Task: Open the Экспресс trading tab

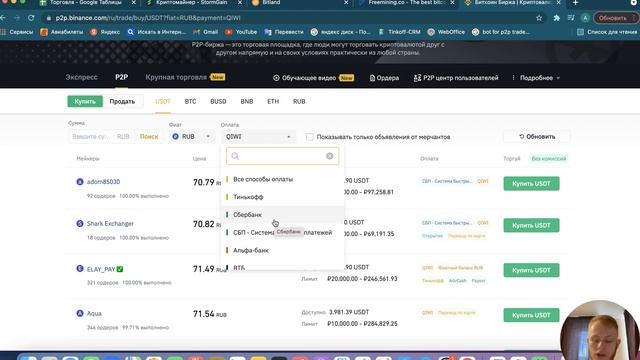Action: pyautogui.click(x=82, y=77)
